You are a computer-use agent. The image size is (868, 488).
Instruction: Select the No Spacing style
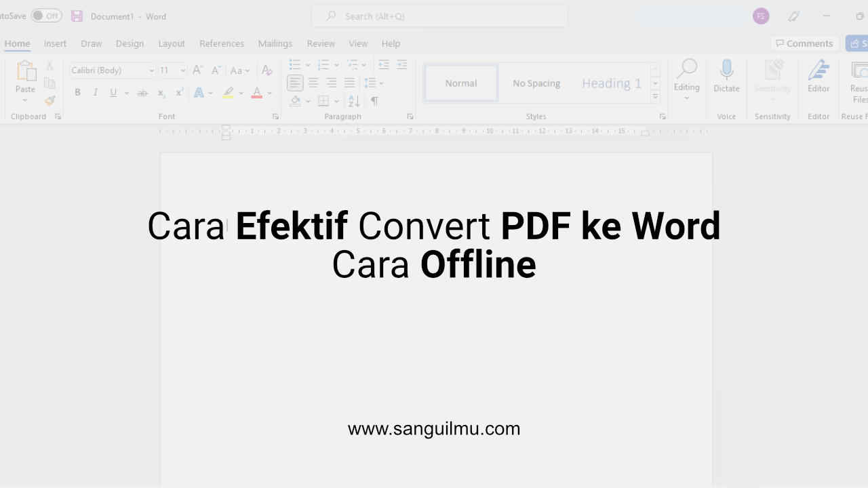[x=536, y=83]
